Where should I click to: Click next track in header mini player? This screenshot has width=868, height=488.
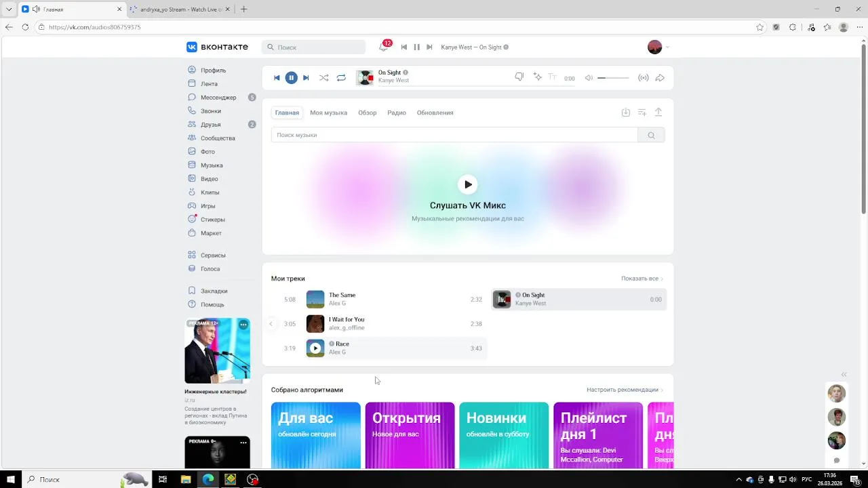(429, 47)
